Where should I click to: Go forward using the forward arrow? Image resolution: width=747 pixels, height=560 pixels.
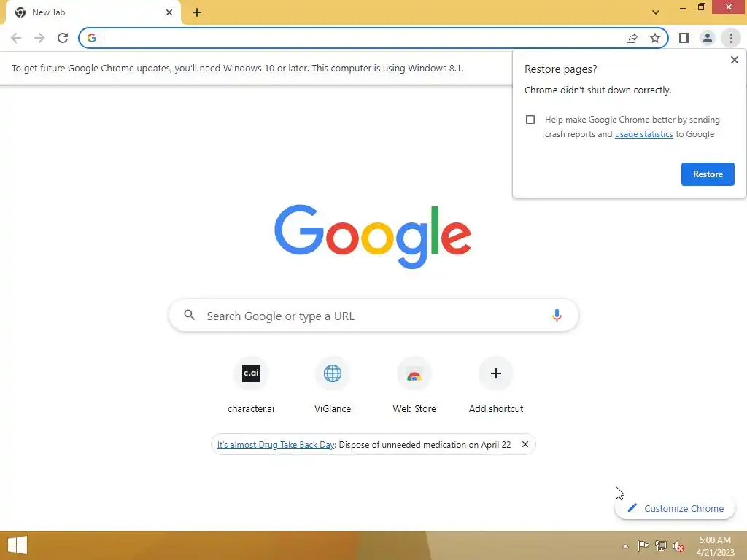39,38
